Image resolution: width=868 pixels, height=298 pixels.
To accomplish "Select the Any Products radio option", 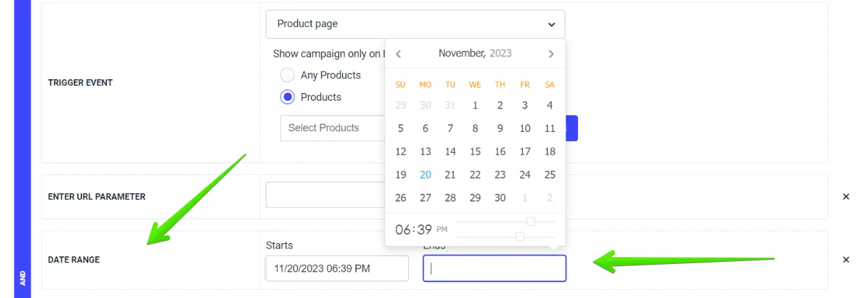I will coord(287,75).
